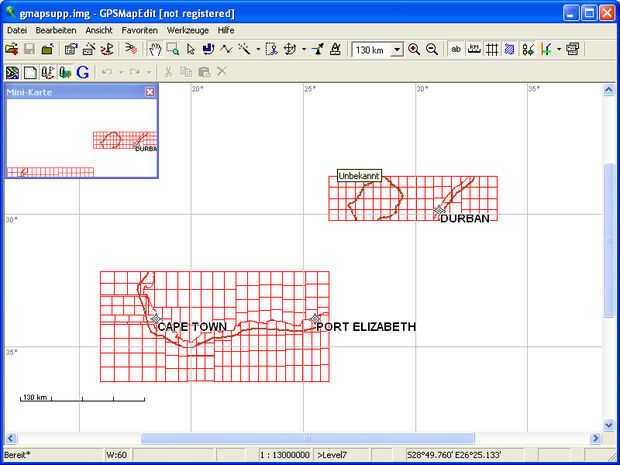
Task: Open the Ansicht menu
Action: tap(99, 30)
